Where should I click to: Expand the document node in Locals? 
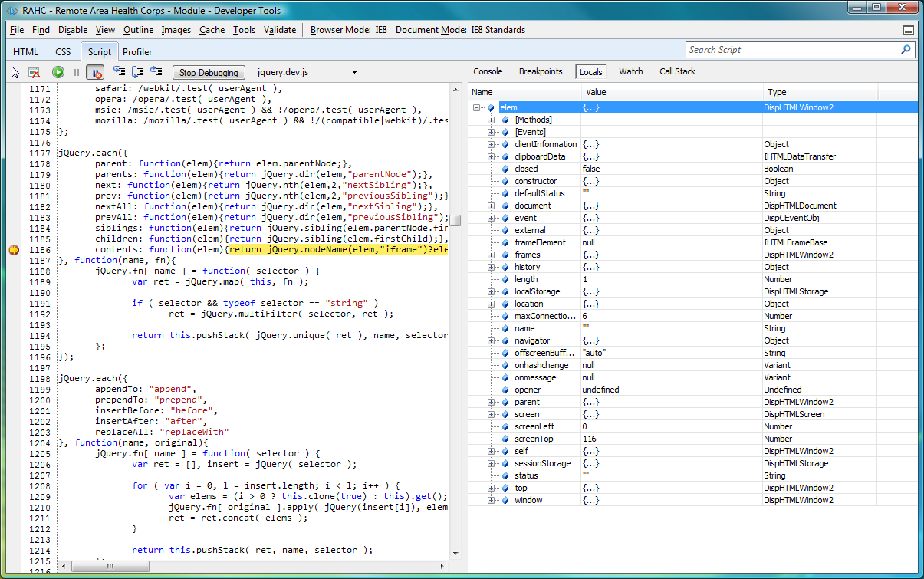492,206
